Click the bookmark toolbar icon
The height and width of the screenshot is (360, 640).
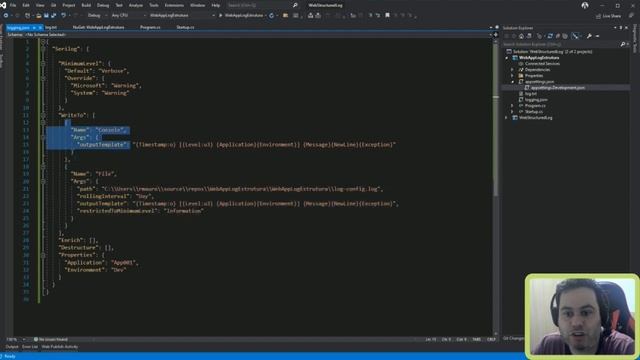(387, 16)
